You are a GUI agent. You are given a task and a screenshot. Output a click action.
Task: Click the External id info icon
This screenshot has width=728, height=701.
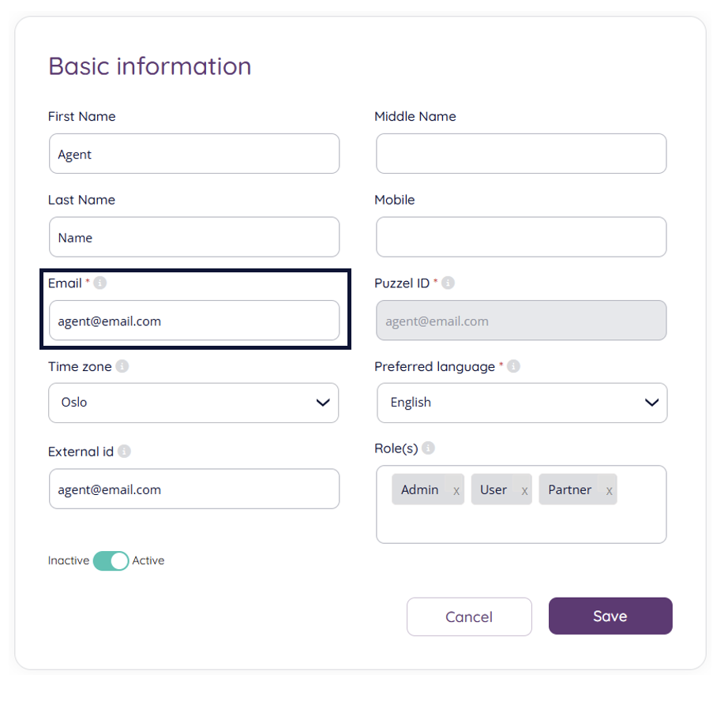pyautogui.click(x=124, y=452)
